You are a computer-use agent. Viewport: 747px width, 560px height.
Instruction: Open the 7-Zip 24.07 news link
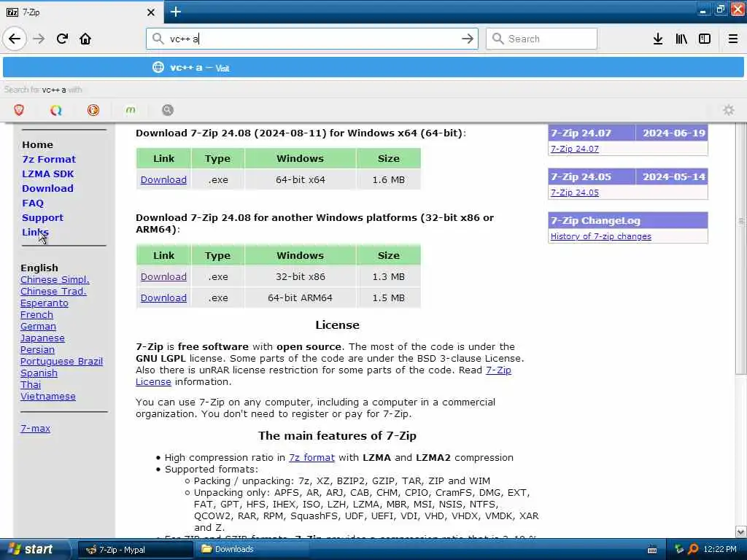coord(575,149)
